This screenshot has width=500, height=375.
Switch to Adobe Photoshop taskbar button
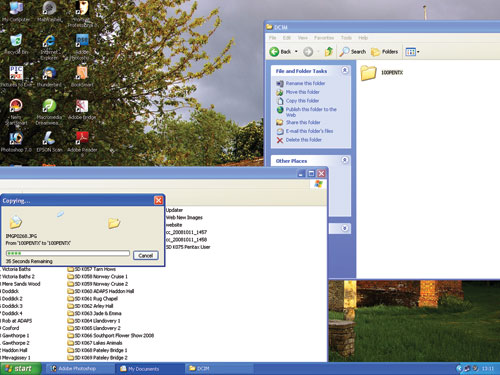pos(79,368)
